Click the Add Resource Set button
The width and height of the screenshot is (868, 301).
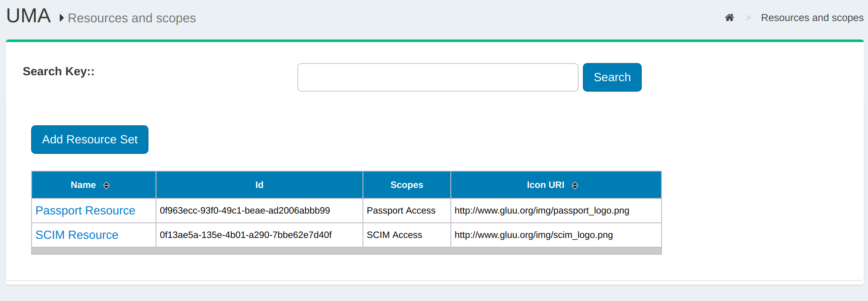pos(90,140)
